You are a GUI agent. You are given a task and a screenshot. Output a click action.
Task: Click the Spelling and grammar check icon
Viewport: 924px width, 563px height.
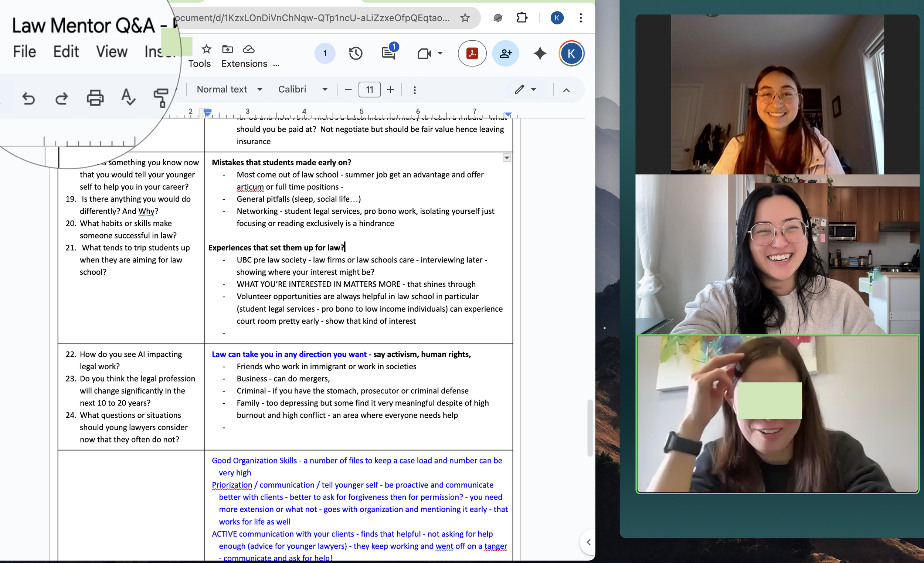coord(128,97)
